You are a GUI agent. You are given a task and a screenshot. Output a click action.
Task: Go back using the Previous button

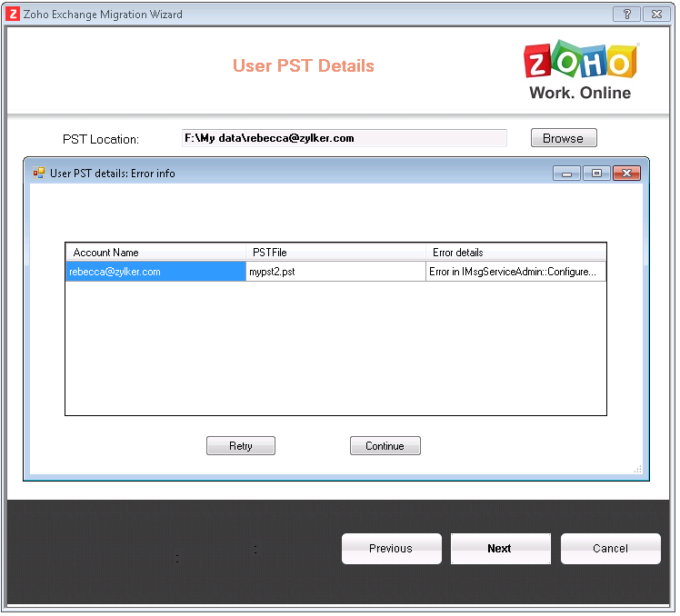[x=391, y=549]
